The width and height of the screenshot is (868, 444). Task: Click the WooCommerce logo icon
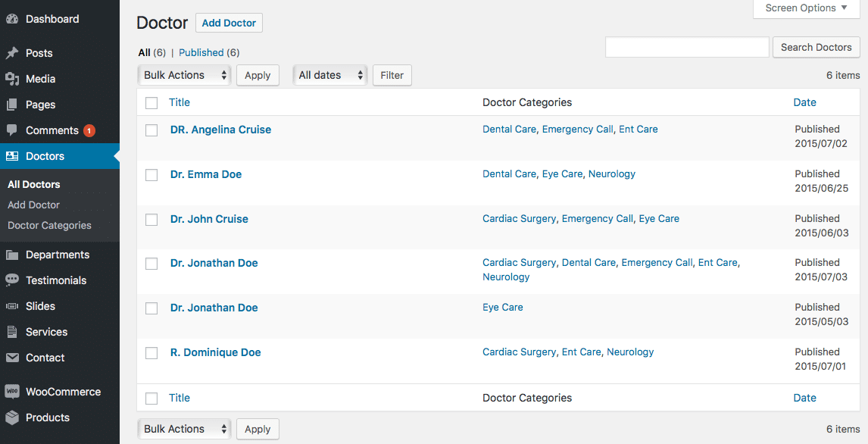[x=12, y=392]
